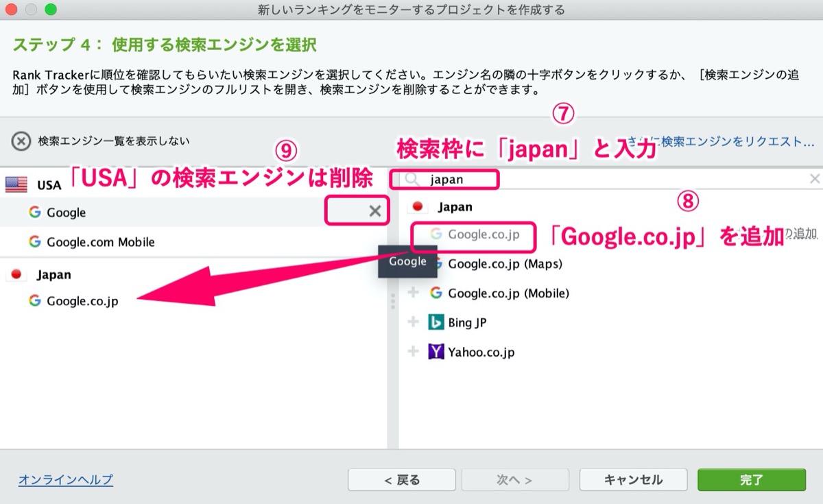Screen dimensions: 823x504
Task: Select the Yahoo.co.jp label
Action: [x=481, y=352]
